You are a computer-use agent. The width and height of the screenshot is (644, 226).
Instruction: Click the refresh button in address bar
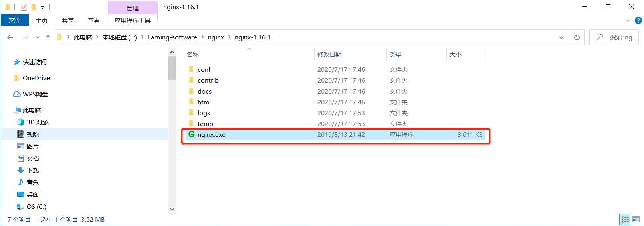(x=577, y=37)
